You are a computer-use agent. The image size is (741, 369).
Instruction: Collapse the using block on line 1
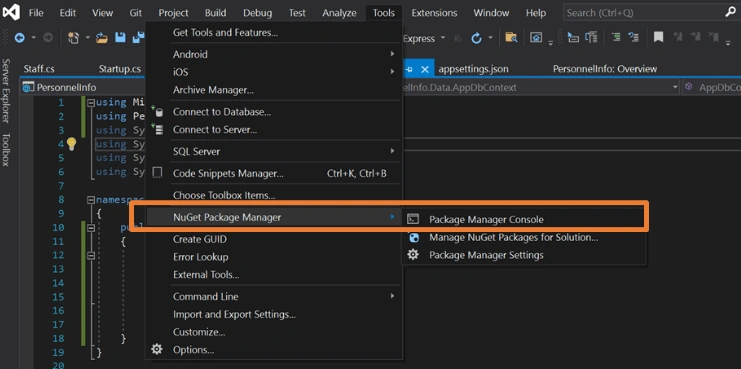point(91,102)
